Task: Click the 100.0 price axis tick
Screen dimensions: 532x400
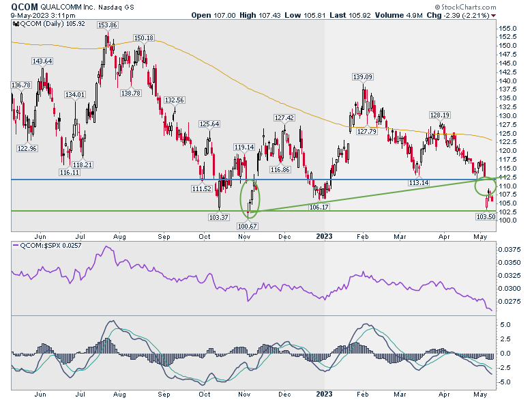Action: click(507, 220)
